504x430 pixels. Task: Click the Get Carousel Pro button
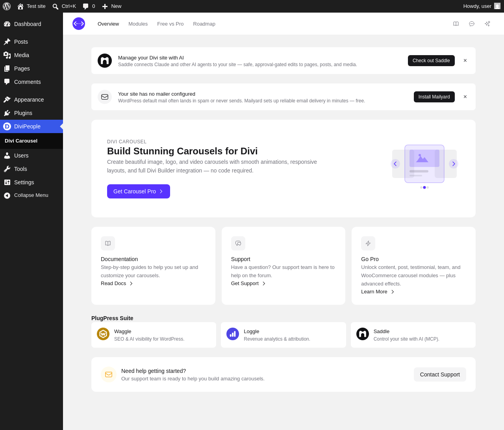tap(139, 191)
